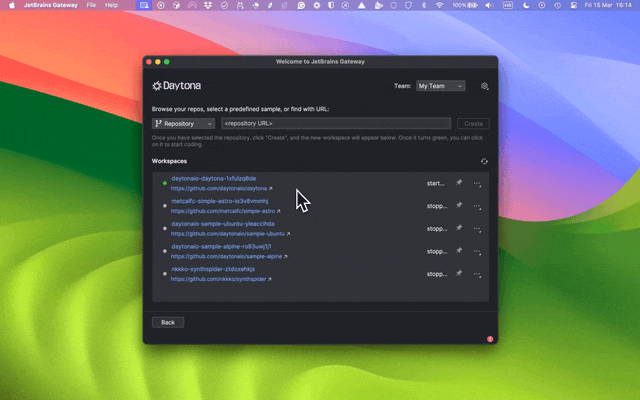640x400 pixels.
Task: Click the status dot of daytonaio-sample-ubuntu
Action: [x=164, y=229]
